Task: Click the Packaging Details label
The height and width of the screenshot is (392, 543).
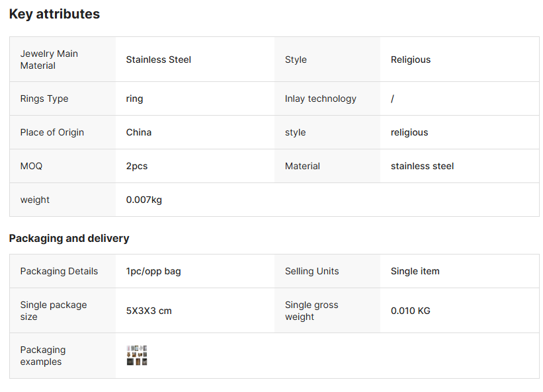Action: coord(59,271)
